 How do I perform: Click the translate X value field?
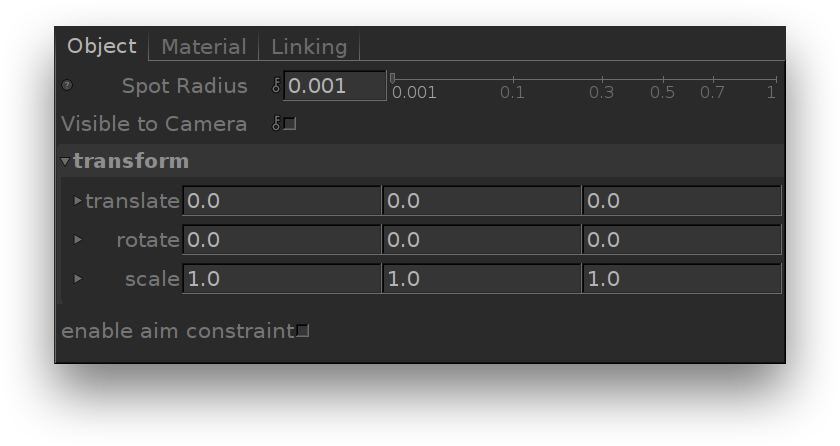point(281,201)
